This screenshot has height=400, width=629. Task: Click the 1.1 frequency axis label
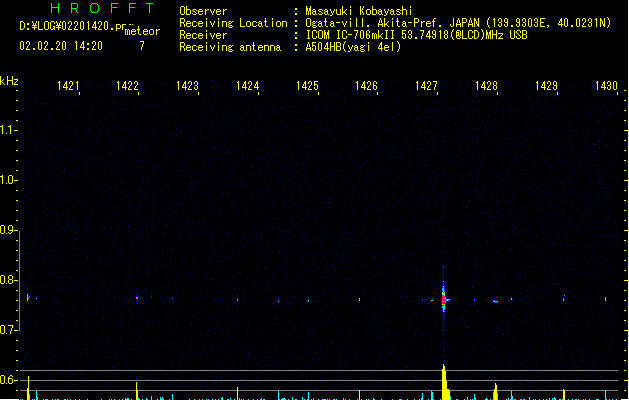[x=7, y=130]
